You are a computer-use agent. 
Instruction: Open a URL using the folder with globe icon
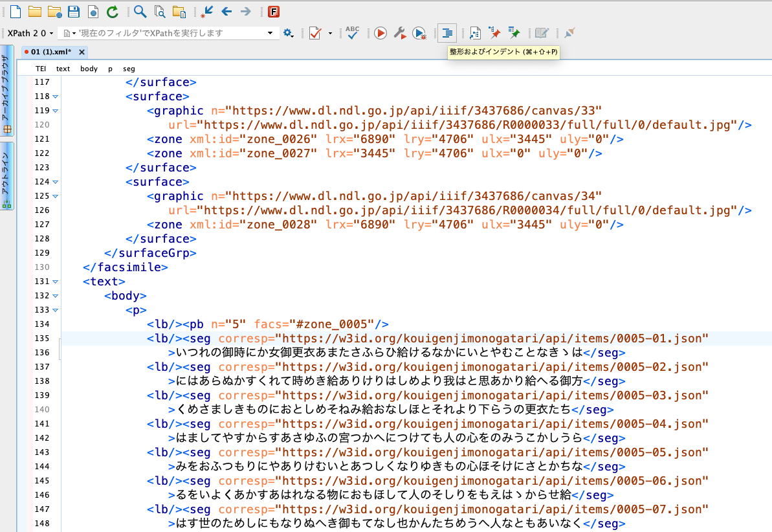(54, 12)
